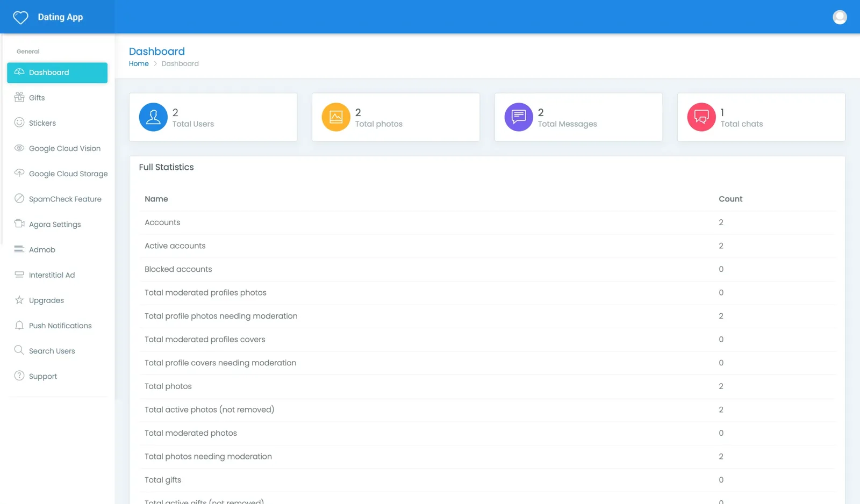Click the Google Cloud Storage upload icon

pyautogui.click(x=19, y=173)
